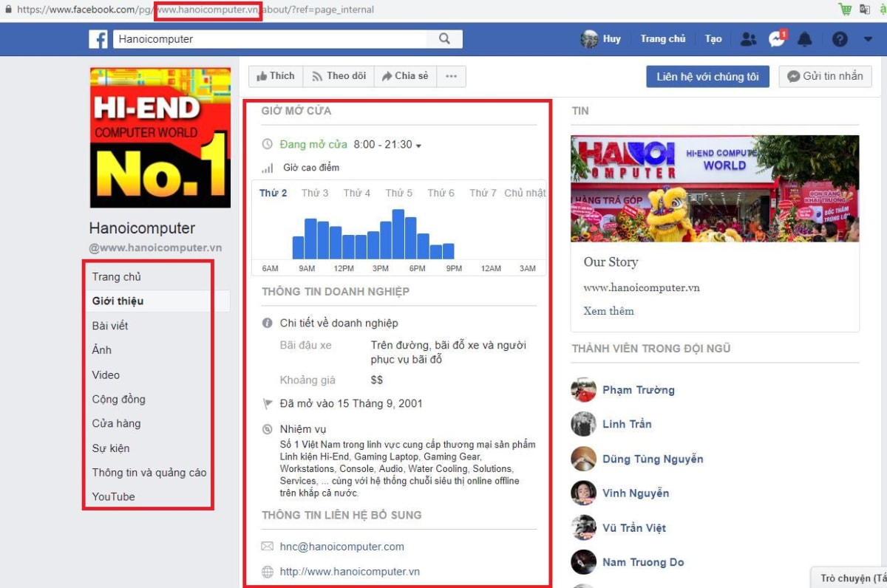Open the friend requests icon
The width and height of the screenshot is (887, 588).
coord(748,39)
